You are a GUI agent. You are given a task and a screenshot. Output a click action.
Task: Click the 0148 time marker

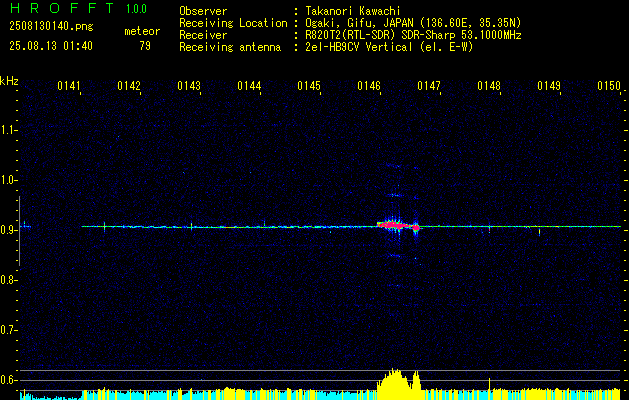click(489, 86)
